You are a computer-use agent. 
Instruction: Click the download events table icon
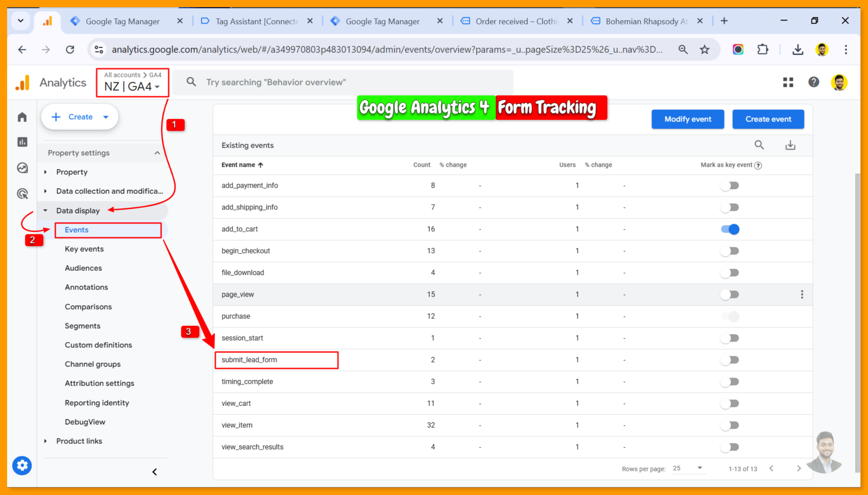point(790,145)
